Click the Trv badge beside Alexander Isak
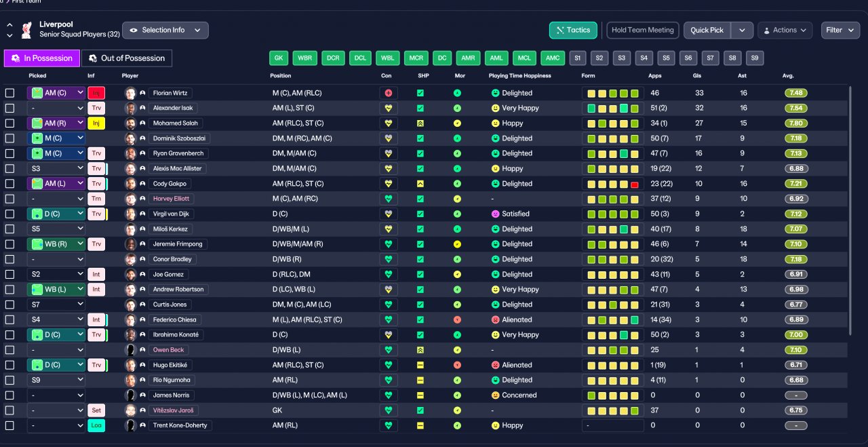 [x=96, y=108]
